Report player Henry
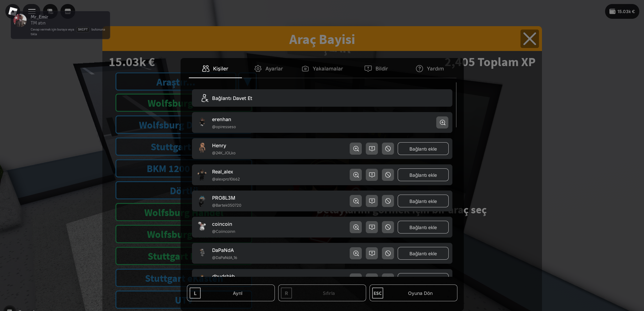The height and width of the screenshot is (311, 644). 372,149
